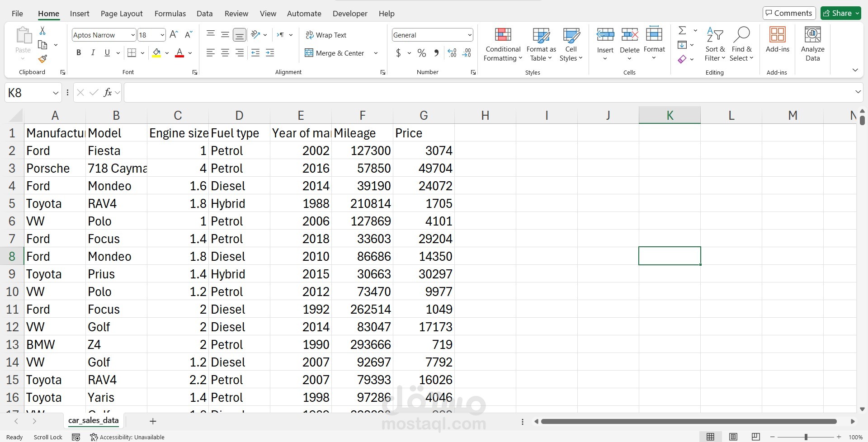
Task: Set vertical Middle Align
Action: (x=225, y=34)
